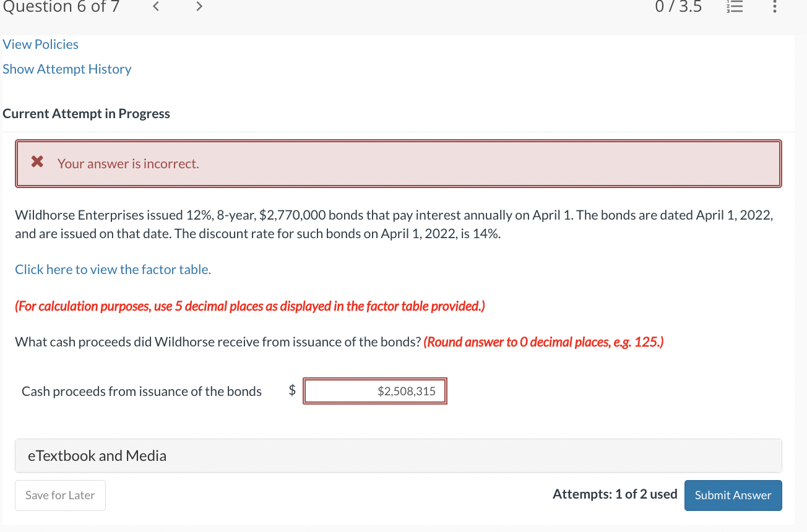Click the Your answer is incorrect banner
Viewport: 807px width, 532px height.
tap(128, 163)
